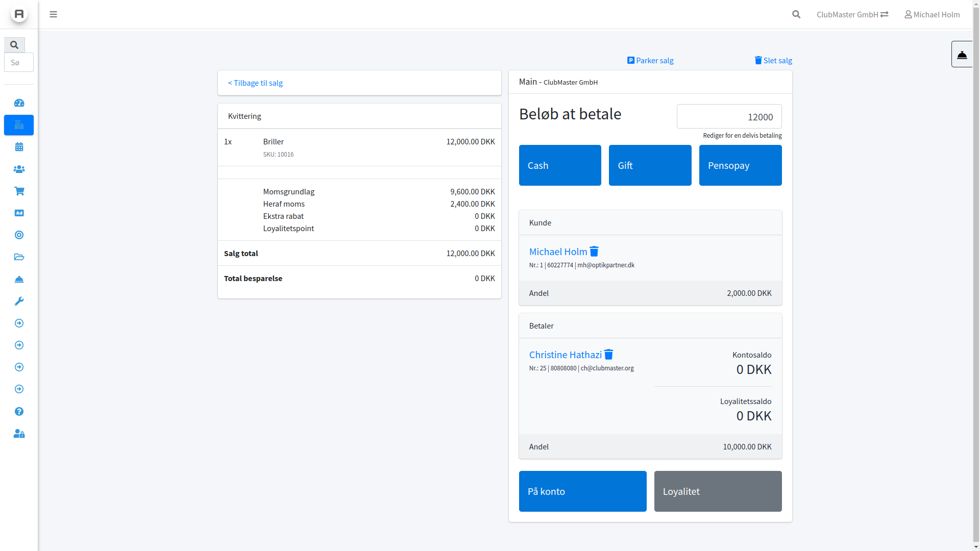The width and height of the screenshot is (980, 551).
Task: Go back via Tilbage til salg link
Action: click(x=255, y=83)
